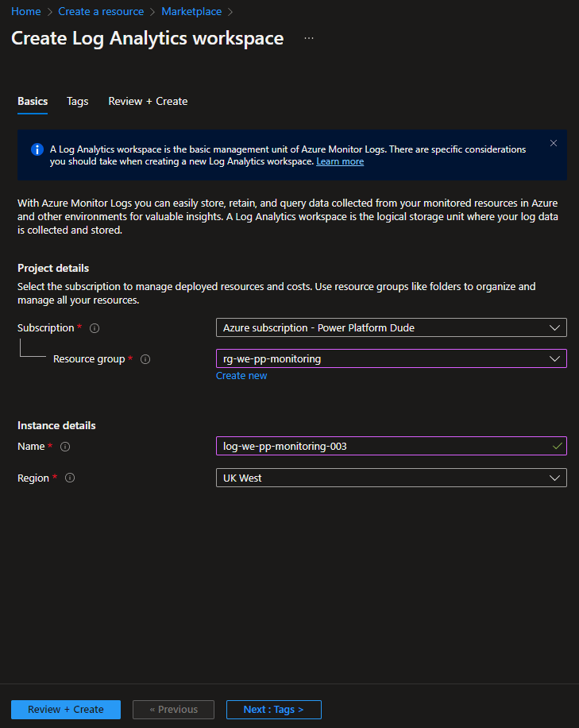Screen dimensions: 579x728
Task: Open the Learn more link
Action: click(340, 161)
